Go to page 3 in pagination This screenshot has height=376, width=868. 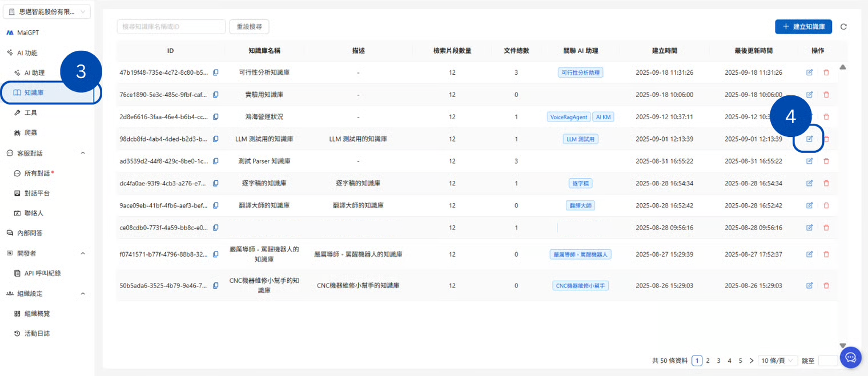coord(718,361)
